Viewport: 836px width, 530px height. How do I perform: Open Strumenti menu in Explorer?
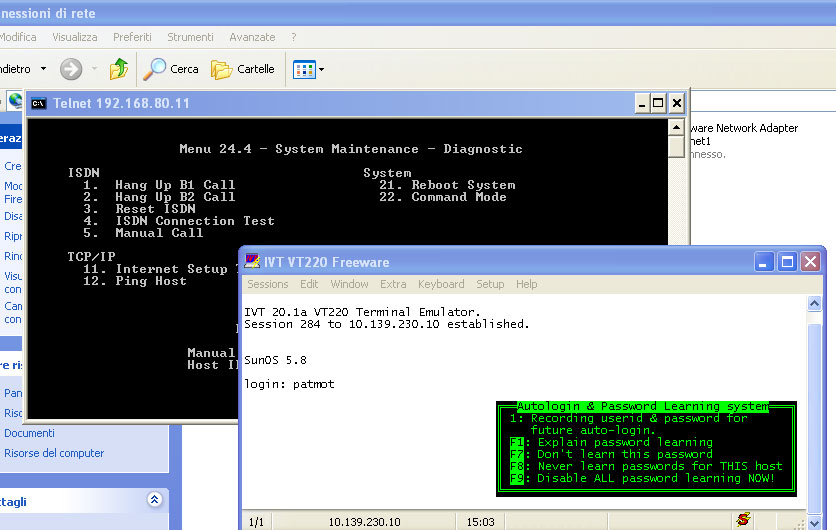(190, 37)
